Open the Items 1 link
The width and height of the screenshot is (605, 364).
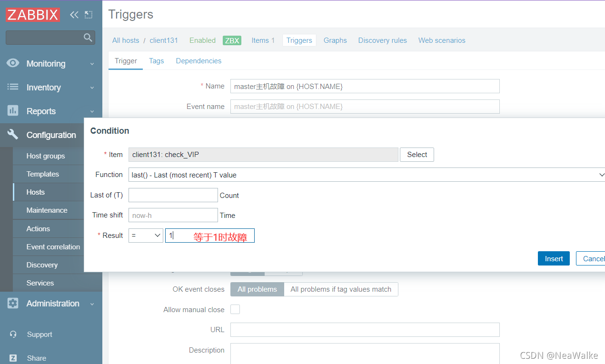[263, 40]
